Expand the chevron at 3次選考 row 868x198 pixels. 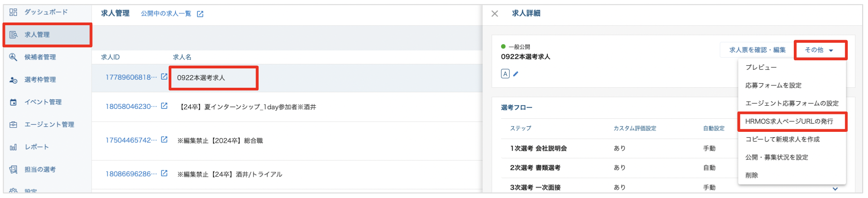point(835,189)
